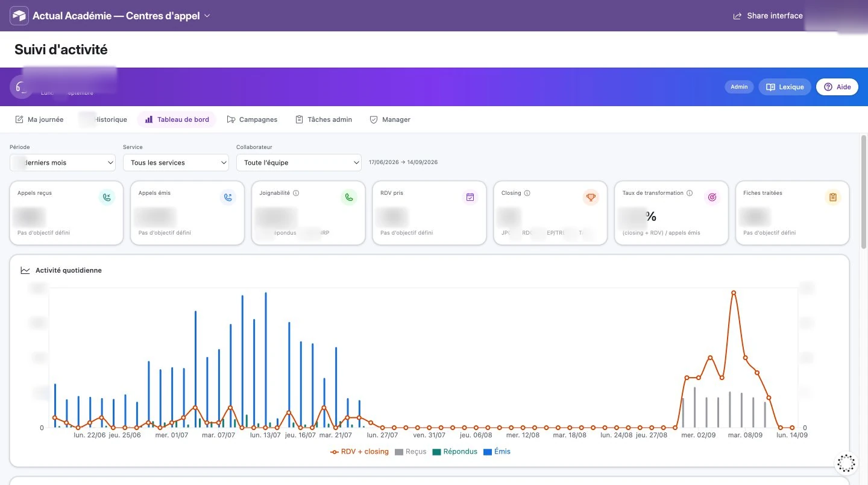Select the Tableau de bord tab
The height and width of the screenshot is (485, 868).
pos(177,119)
